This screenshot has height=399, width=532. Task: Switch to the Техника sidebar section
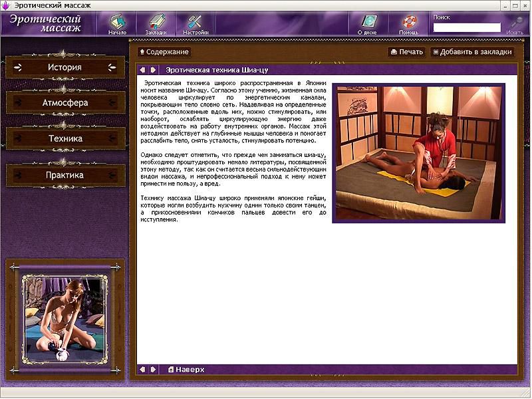[x=65, y=139]
